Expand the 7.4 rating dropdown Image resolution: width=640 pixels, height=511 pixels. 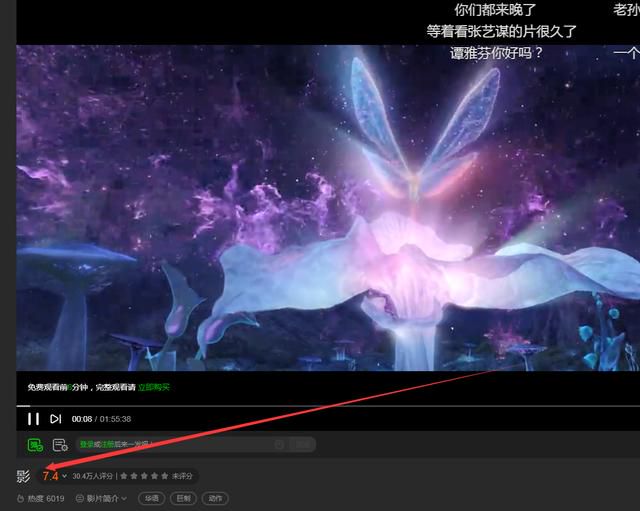(64, 476)
